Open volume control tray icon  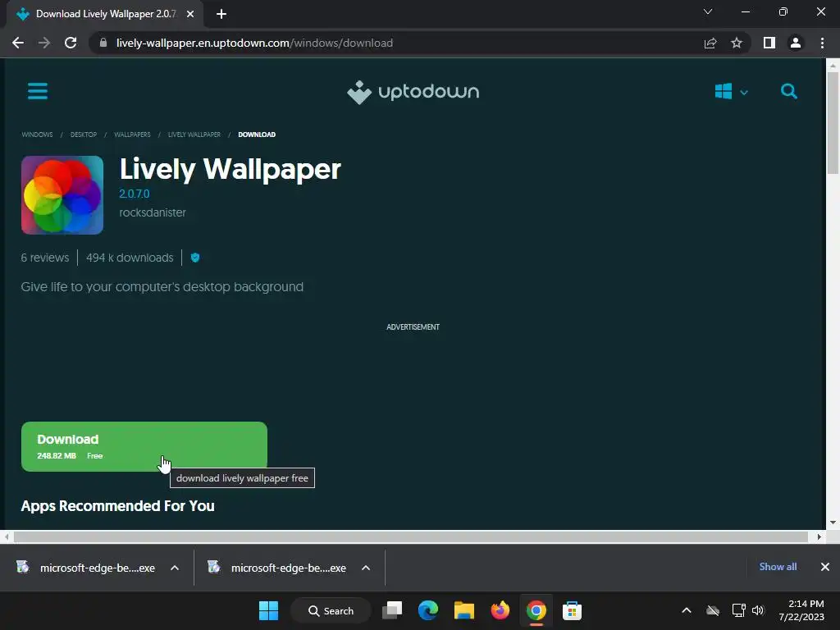[757, 610]
